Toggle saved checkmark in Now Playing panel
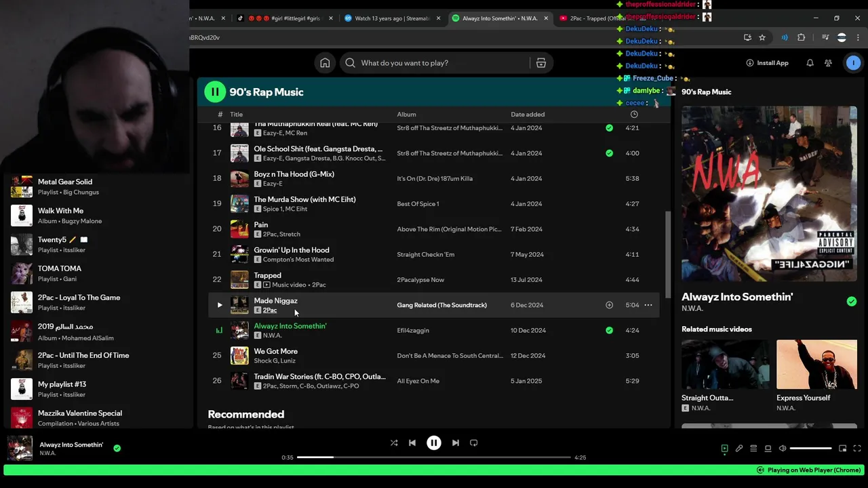 tap(852, 302)
